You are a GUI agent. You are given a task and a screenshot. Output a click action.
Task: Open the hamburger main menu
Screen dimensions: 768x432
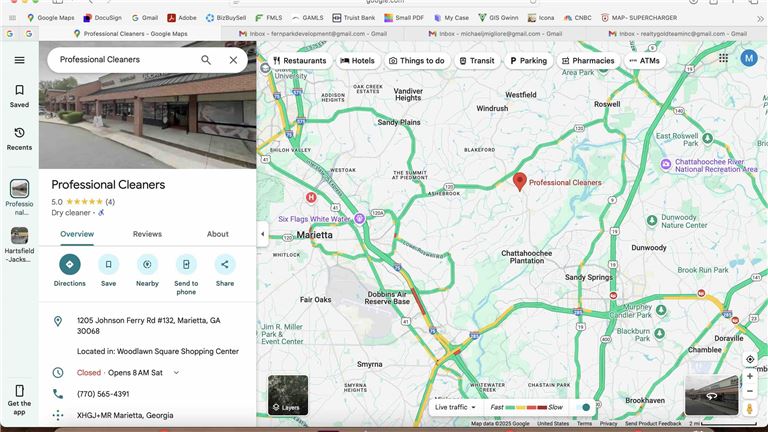[19, 60]
